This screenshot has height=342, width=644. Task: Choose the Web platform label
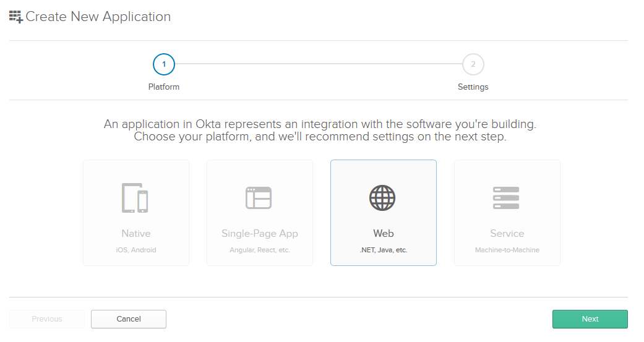[384, 234]
